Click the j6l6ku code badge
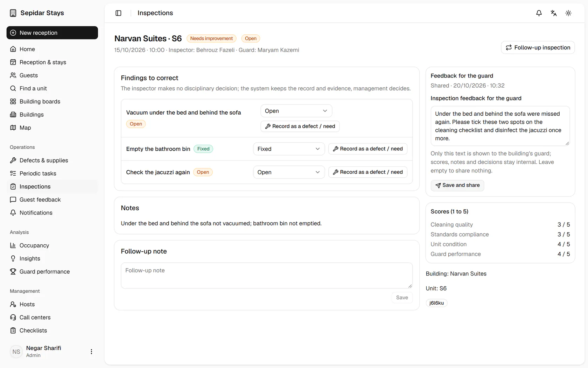This screenshot has height=368, width=588. pyautogui.click(x=436, y=303)
